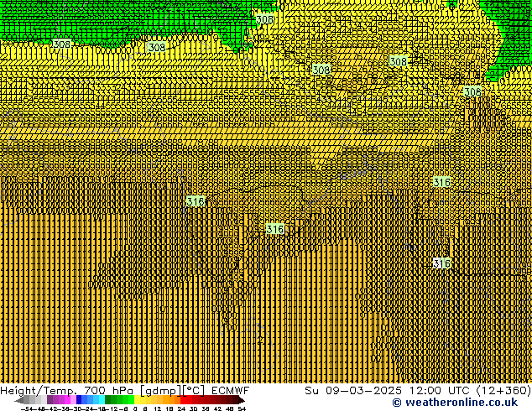
Task: Pick the cyan legend swatch near -18
Action: (x=102, y=400)
